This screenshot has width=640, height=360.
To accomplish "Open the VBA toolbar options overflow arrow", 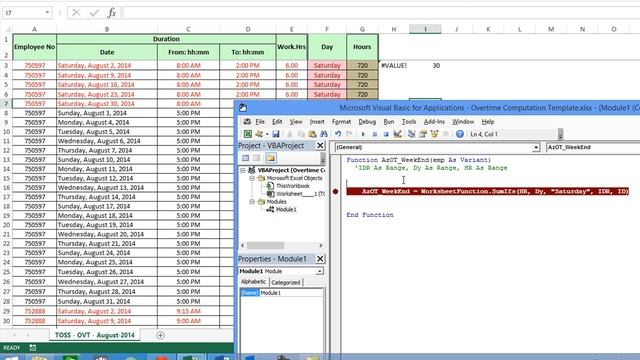I will (x=560, y=134).
